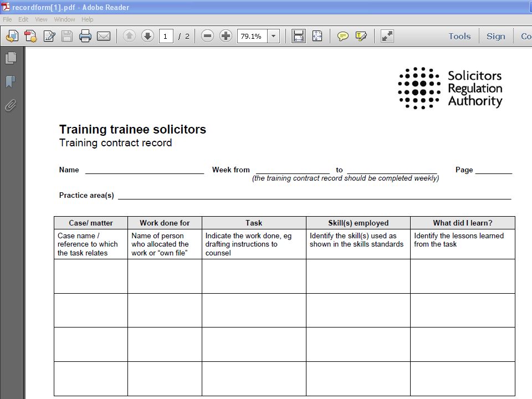Print the document with the printer icon
The image size is (532, 399).
tap(85, 36)
